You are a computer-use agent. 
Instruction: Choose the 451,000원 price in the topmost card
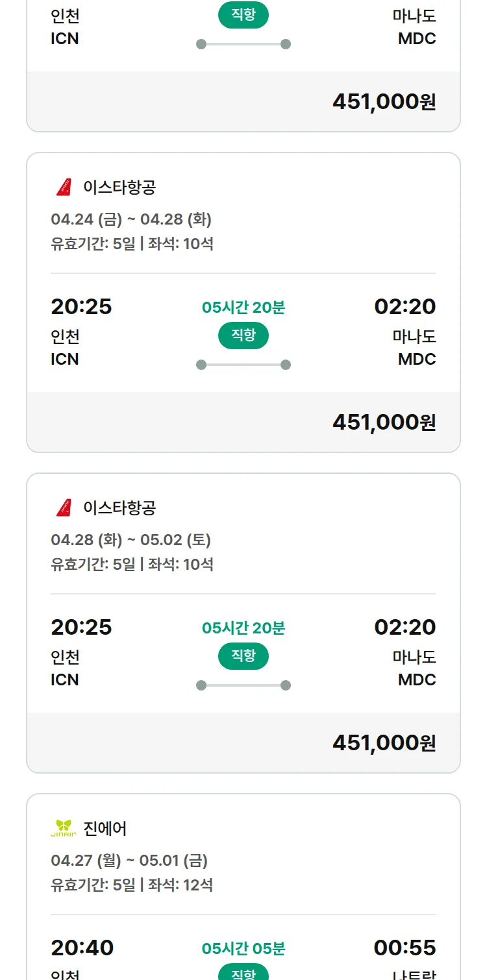(384, 102)
